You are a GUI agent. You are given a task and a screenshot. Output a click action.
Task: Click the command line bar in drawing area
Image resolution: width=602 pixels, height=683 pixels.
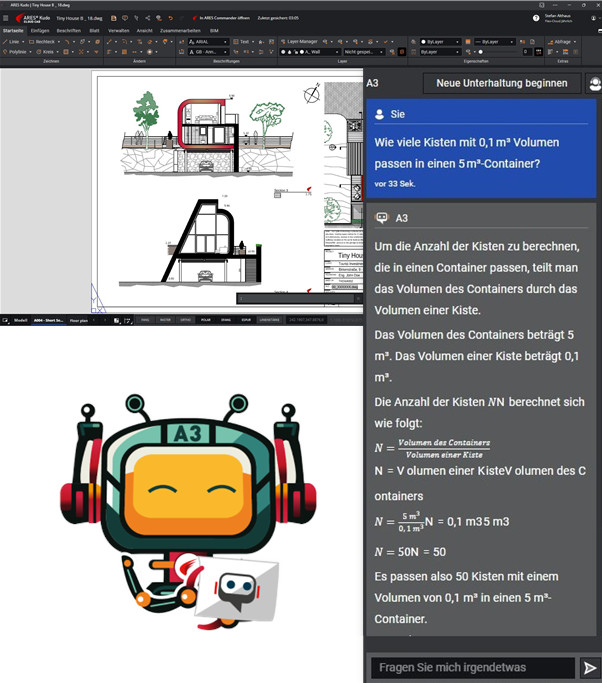pyautogui.click(x=299, y=298)
